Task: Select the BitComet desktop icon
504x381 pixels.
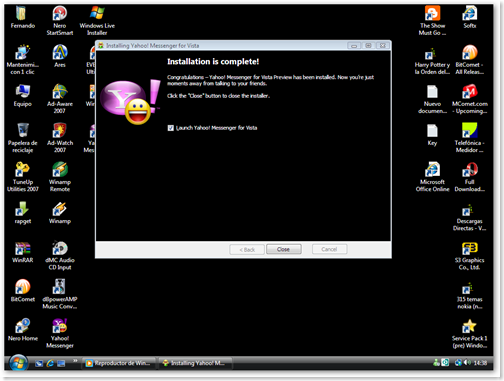Action: pos(22,291)
